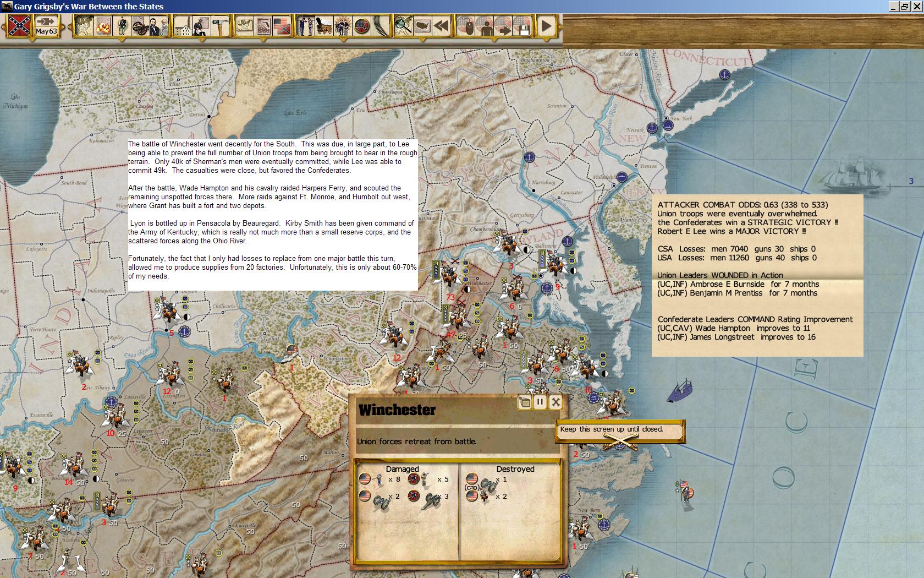Click the magnifying glass map icon
Viewport: 924px width, 578px height.
403,25
